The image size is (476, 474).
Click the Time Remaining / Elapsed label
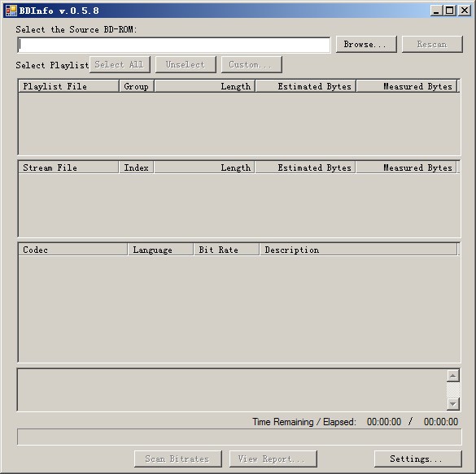point(304,422)
